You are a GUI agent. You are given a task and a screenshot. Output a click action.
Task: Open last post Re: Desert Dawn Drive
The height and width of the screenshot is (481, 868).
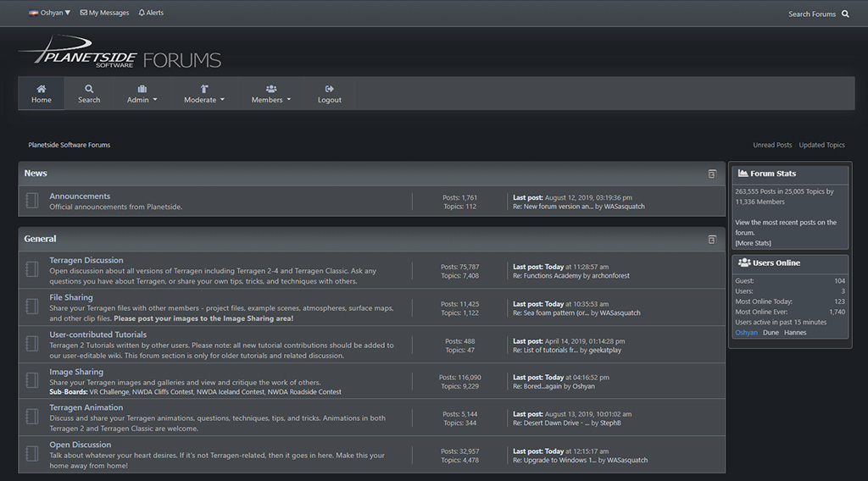(x=551, y=423)
